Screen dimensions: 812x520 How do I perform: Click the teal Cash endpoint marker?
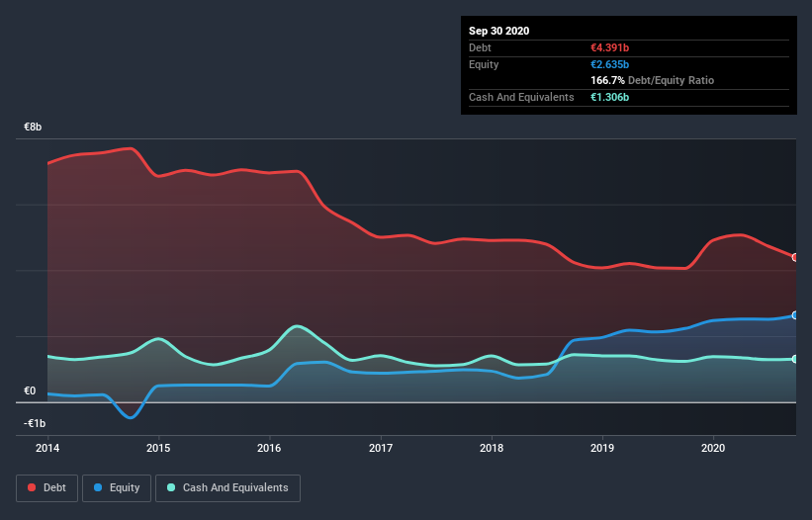click(795, 359)
